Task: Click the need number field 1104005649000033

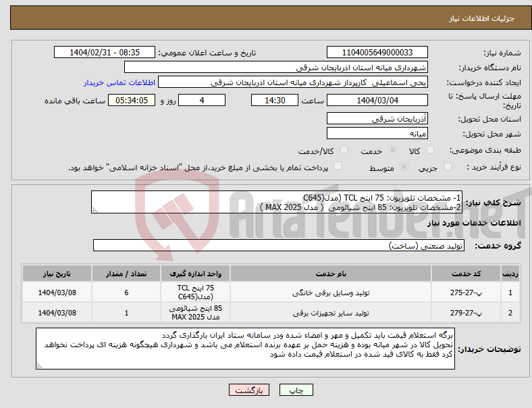Action: coord(377,52)
